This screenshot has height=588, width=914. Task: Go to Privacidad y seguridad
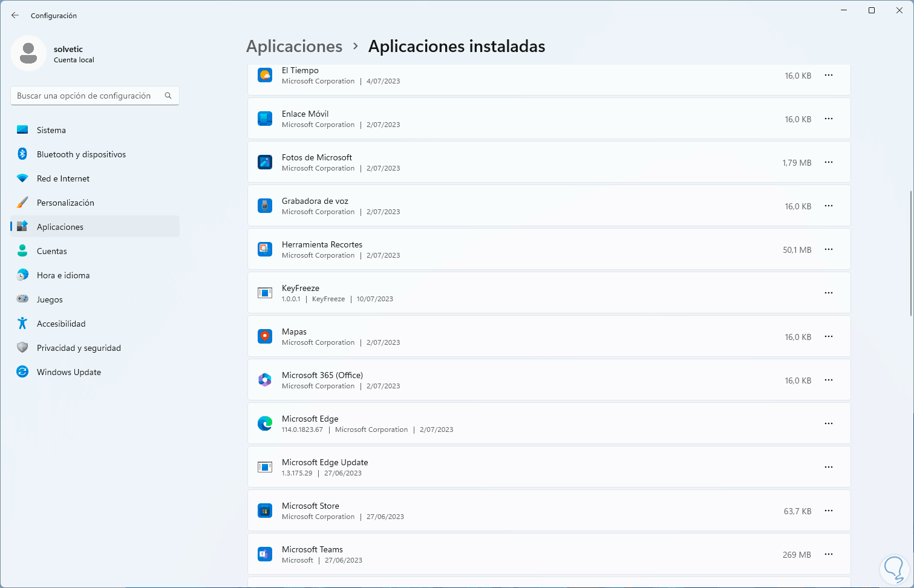pos(95,348)
